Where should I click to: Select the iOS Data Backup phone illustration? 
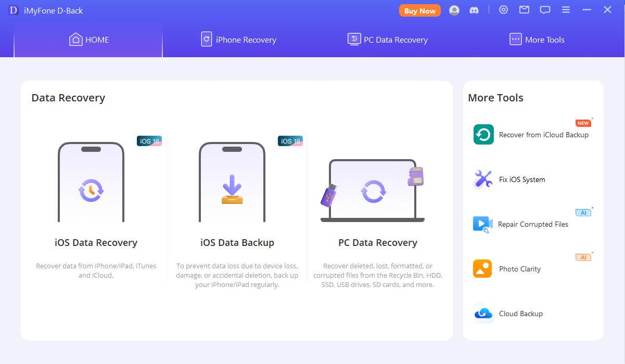coord(232,182)
